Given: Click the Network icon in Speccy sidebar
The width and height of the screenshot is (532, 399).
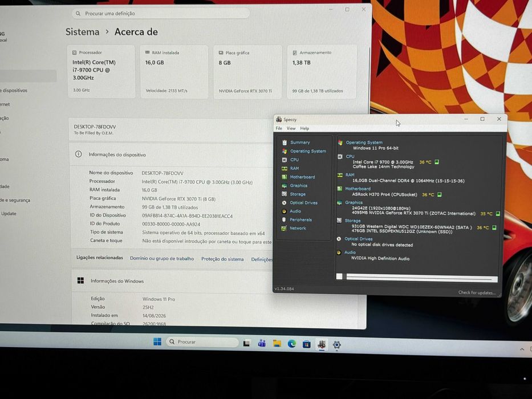Looking at the screenshot, I should pos(284,229).
